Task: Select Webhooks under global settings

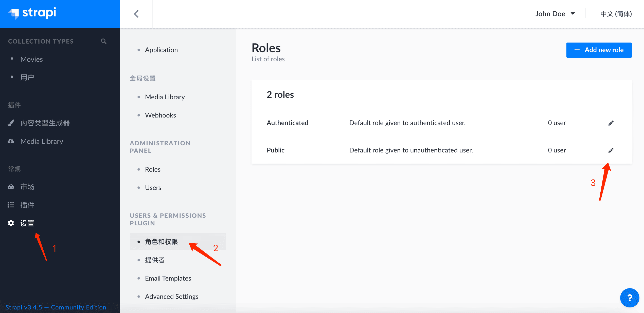Action: tap(160, 115)
